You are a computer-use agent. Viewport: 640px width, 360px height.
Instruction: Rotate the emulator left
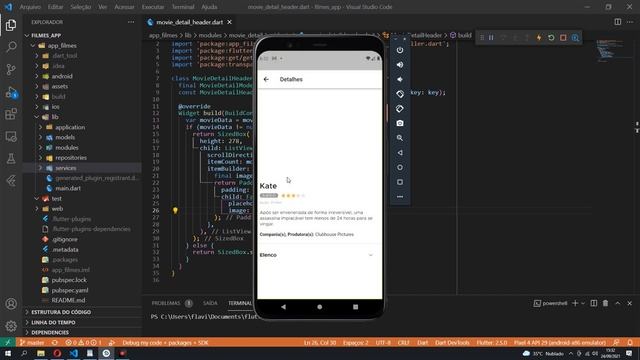pyautogui.click(x=400, y=94)
